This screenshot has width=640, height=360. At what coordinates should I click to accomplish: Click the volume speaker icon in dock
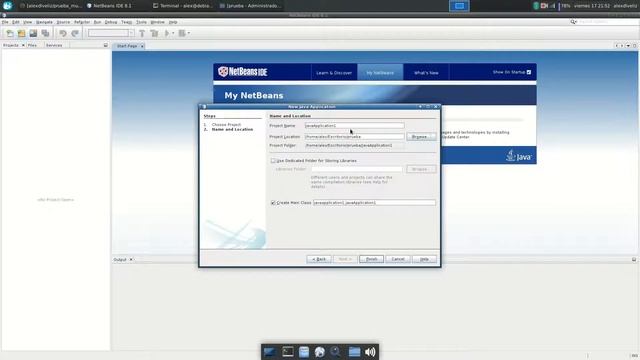pos(370,352)
